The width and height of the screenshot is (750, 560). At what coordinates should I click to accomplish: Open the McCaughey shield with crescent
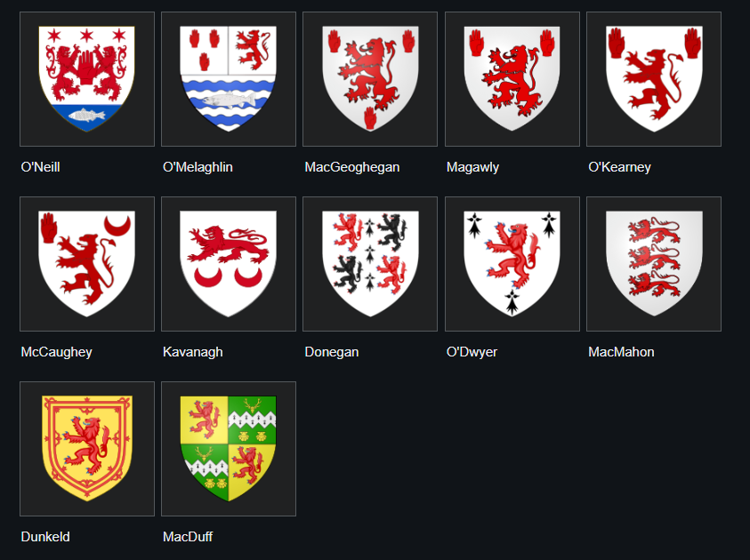point(86,264)
